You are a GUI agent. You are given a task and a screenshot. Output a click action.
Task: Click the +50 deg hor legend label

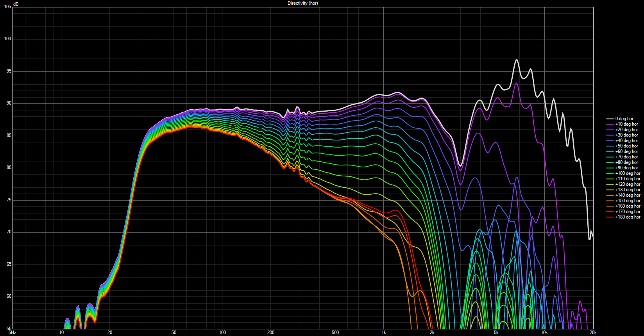click(x=626, y=146)
